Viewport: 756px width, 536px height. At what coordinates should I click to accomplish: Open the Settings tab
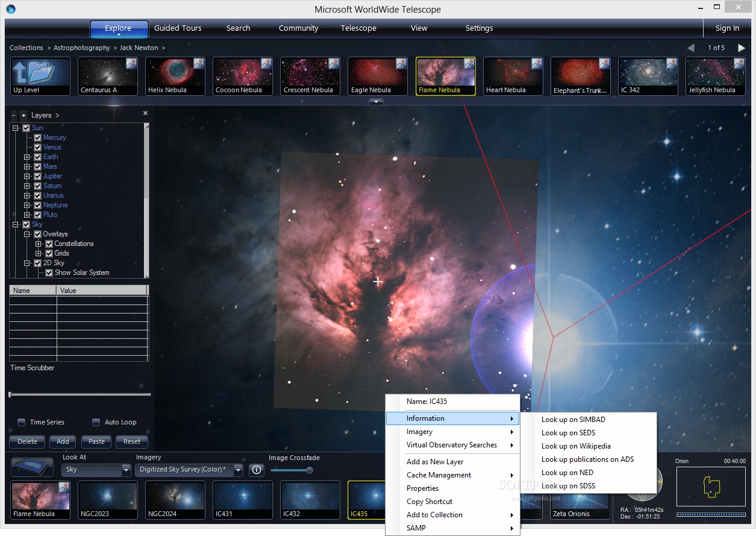(x=479, y=28)
